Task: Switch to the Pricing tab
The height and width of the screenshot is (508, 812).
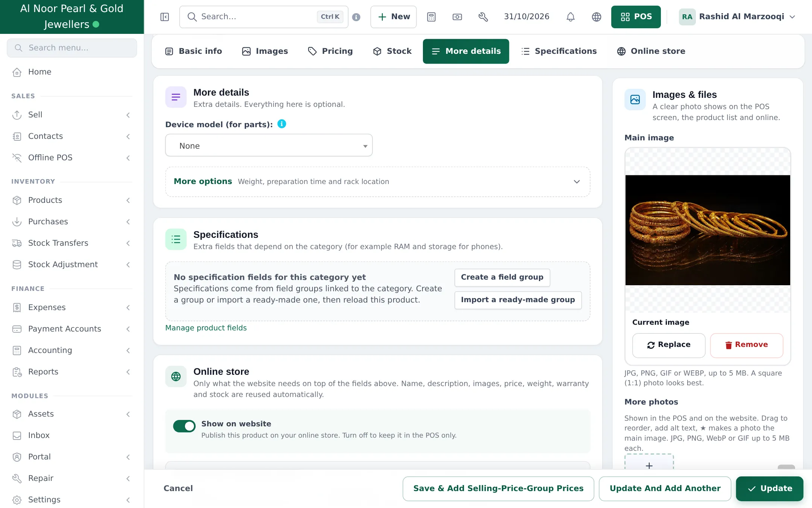Action: tap(330, 51)
